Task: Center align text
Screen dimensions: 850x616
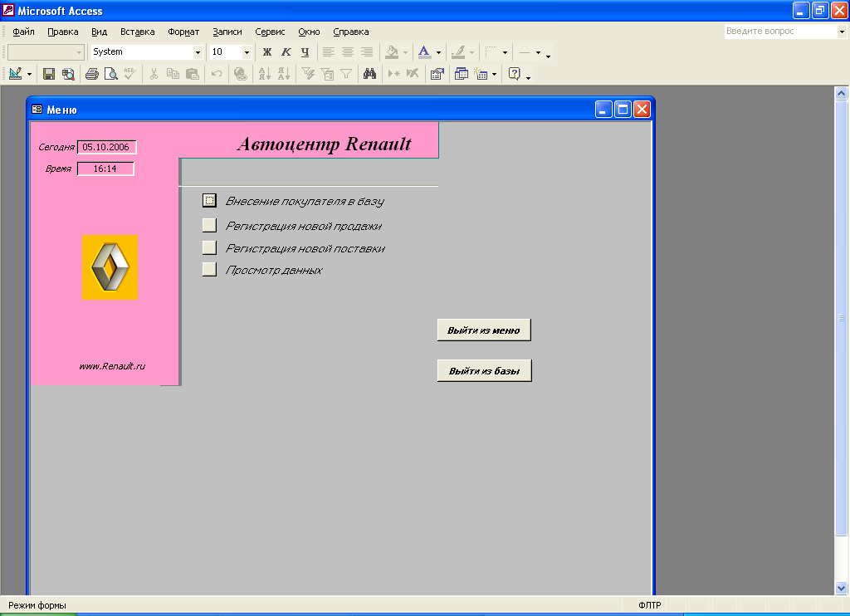Action: click(348, 52)
